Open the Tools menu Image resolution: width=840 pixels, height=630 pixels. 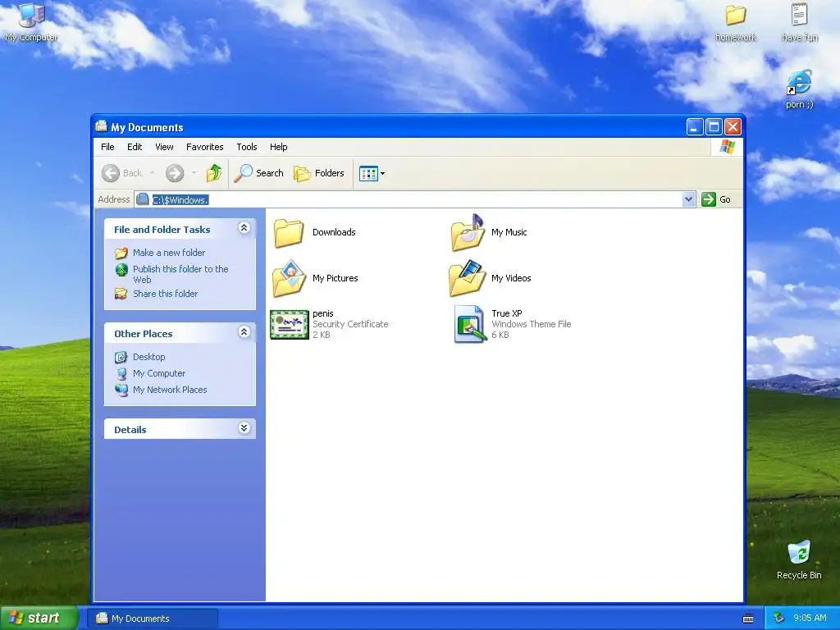click(247, 147)
